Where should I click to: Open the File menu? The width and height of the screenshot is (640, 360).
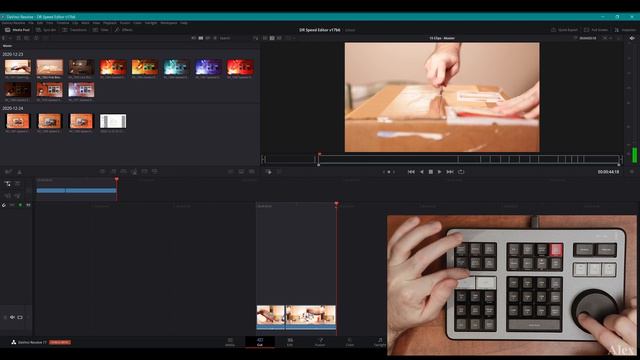pyautogui.click(x=31, y=23)
